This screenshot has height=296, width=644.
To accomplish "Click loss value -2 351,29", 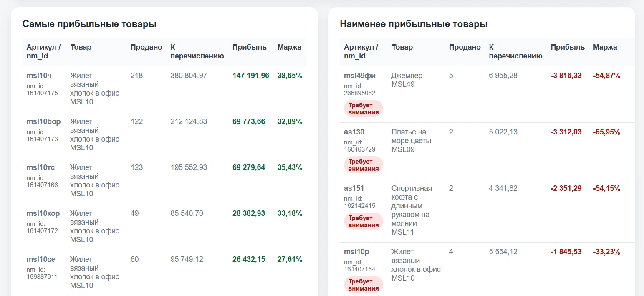I will pos(566,188).
